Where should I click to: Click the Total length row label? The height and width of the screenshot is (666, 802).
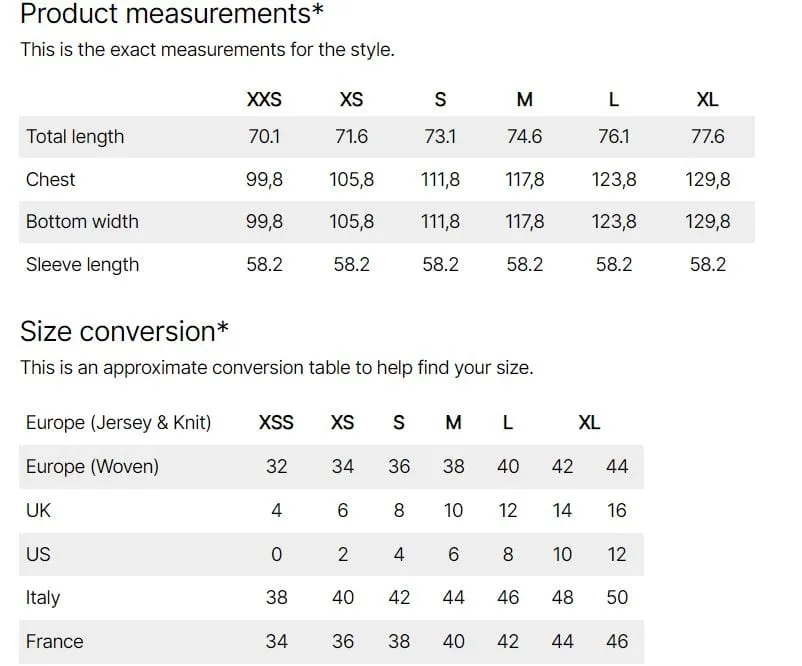(x=75, y=137)
